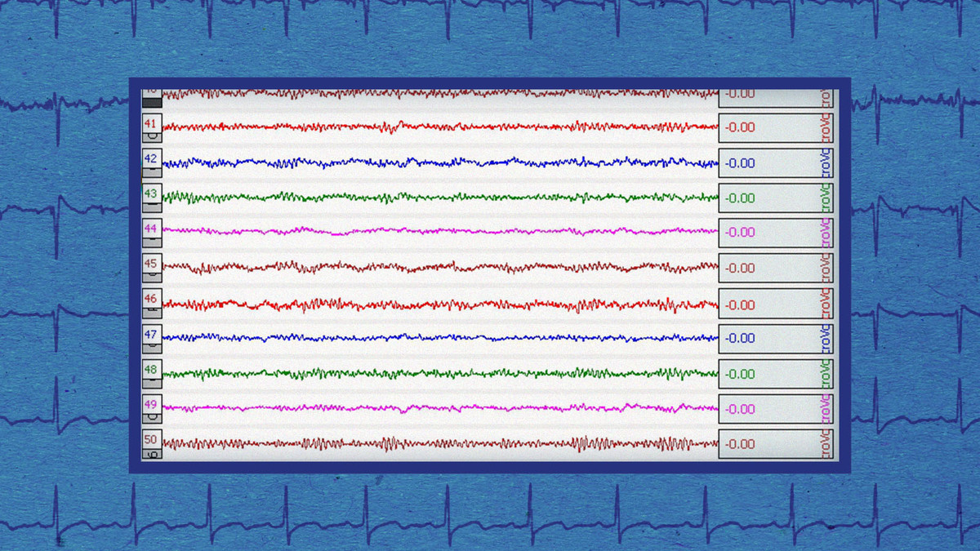This screenshot has width=980, height=551.
Task: Select the channel 42 number label
Action: pyautogui.click(x=151, y=158)
